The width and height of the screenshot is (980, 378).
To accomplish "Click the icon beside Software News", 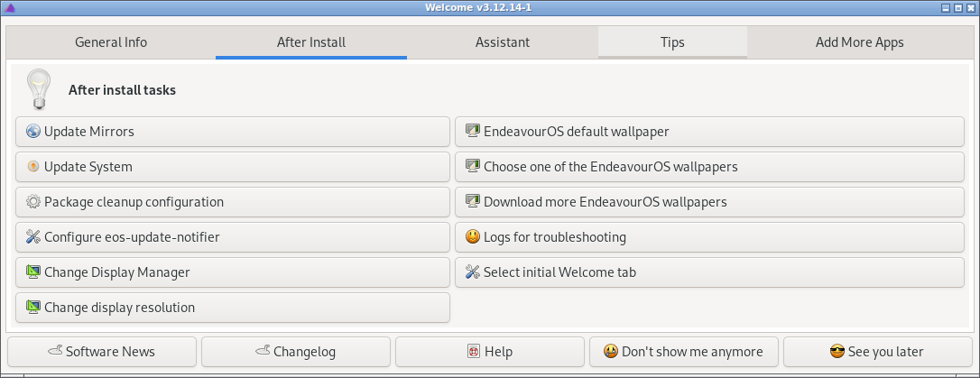I will point(55,351).
